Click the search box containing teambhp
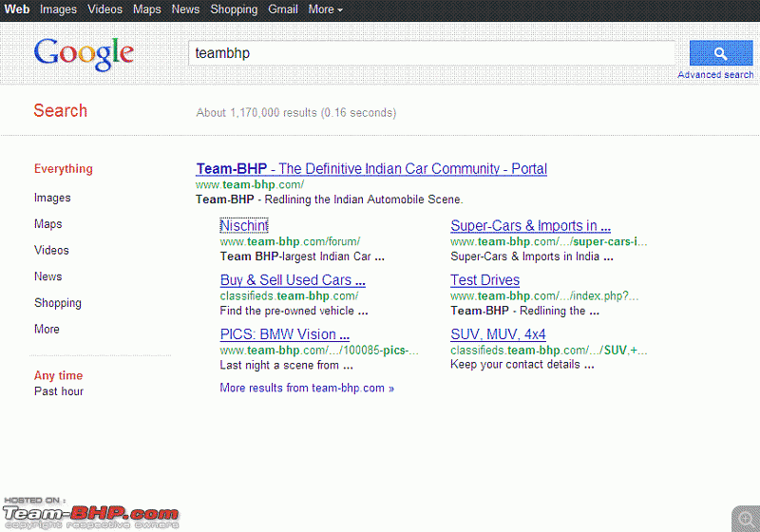Image resolution: width=760 pixels, height=532 pixels. pyautogui.click(x=431, y=53)
